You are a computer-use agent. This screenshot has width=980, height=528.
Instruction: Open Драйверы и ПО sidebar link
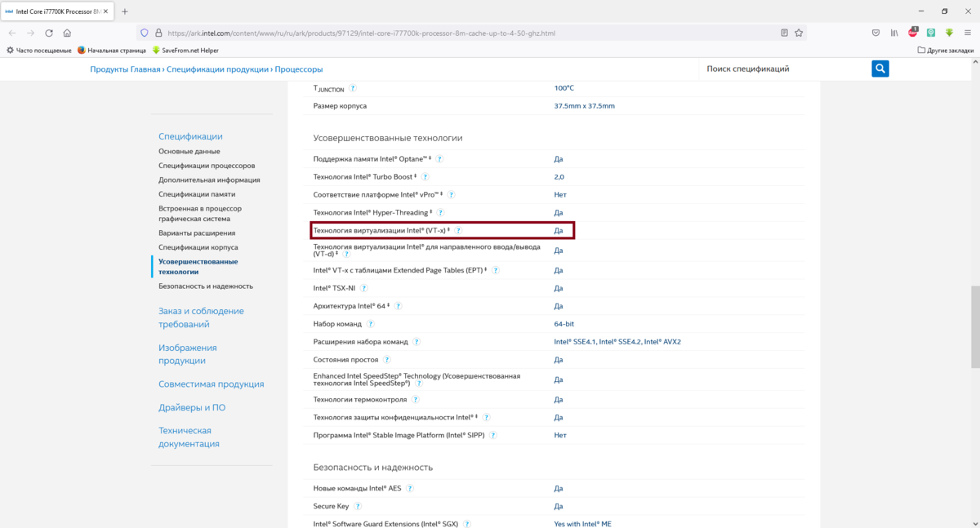coord(192,407)
